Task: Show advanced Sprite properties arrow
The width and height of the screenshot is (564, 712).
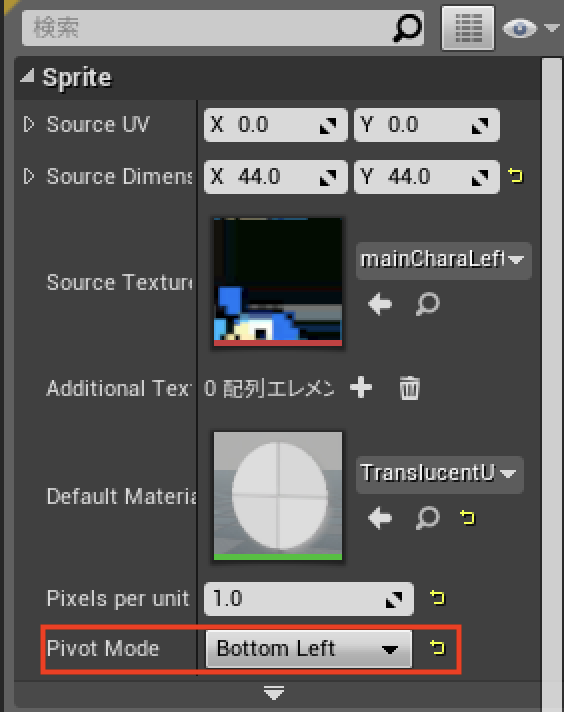Action: coord(274,693)
